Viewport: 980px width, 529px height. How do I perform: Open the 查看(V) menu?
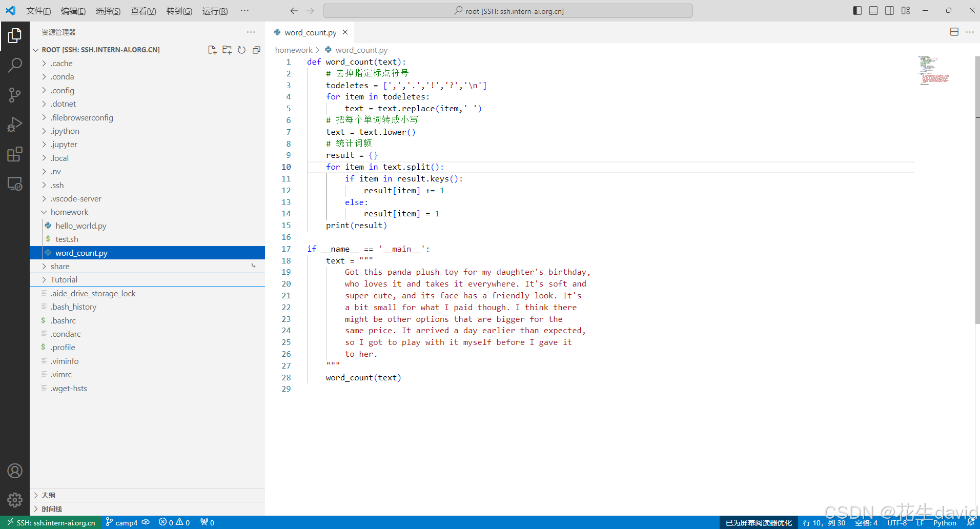(x=144, y=11)
